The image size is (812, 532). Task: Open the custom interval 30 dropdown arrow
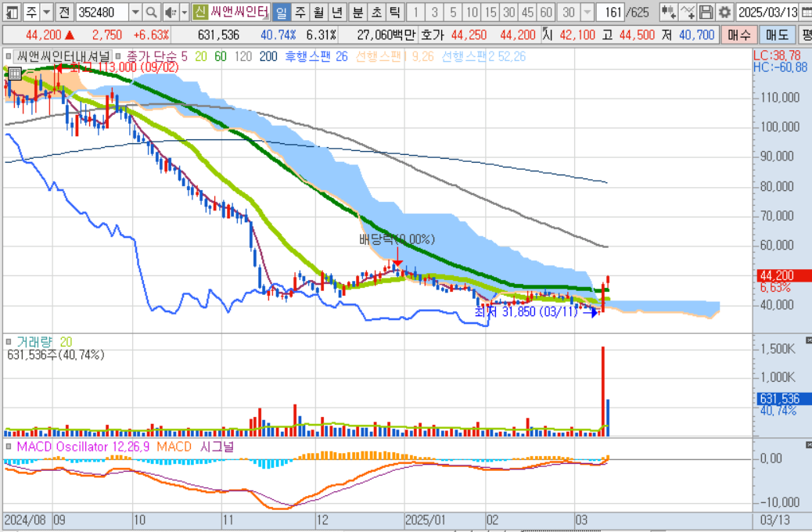coord(587,12)
